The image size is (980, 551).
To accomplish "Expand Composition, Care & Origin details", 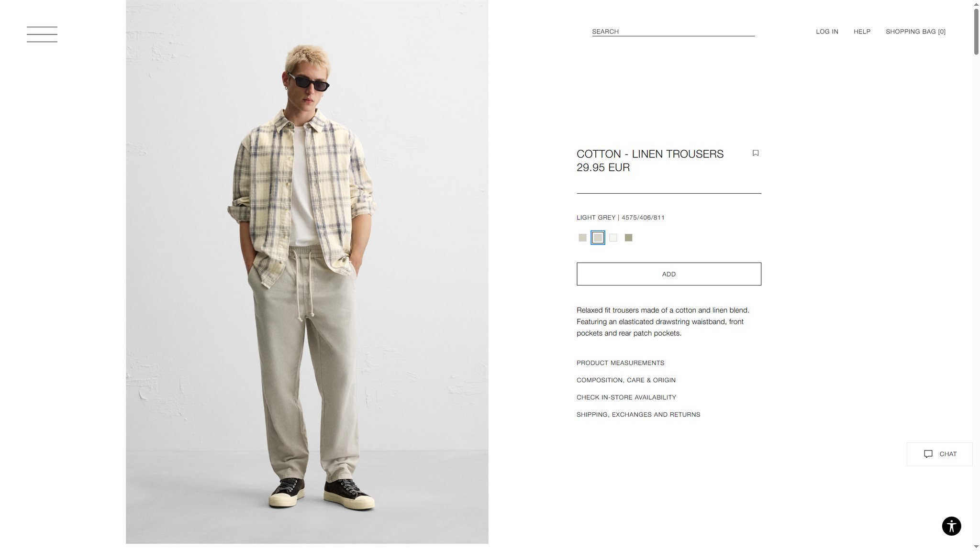I will pyautogui.click(x=626, y=380).
